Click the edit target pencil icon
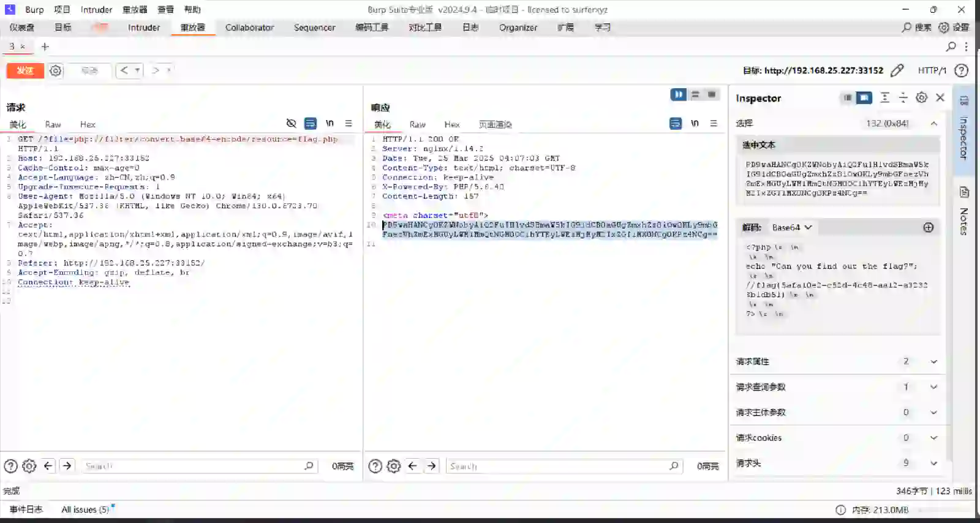Screen dimensions: 980x523 897,70
